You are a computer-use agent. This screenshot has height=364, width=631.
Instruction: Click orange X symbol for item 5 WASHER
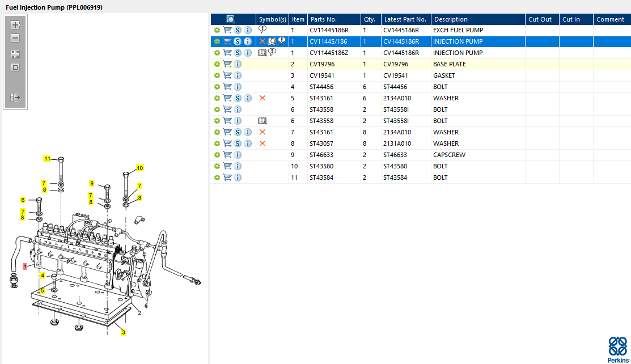pos(262,98)
